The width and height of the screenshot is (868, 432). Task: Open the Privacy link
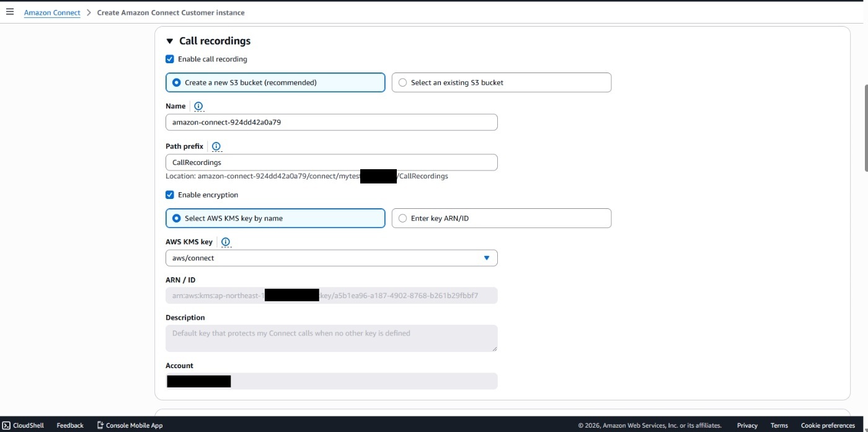pos(747,425)
